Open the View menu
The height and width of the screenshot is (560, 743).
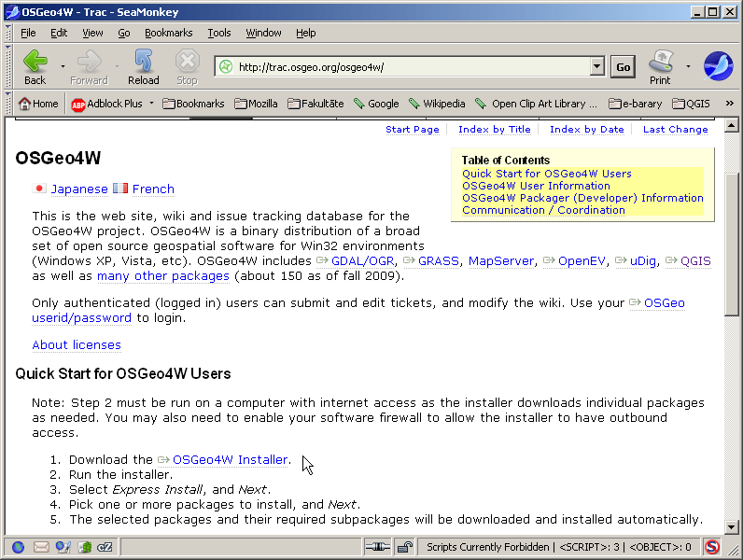tap(92, 33)
